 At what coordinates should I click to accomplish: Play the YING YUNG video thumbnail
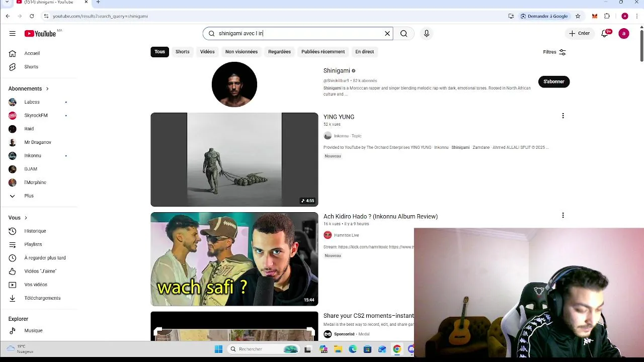pos(234,160)
